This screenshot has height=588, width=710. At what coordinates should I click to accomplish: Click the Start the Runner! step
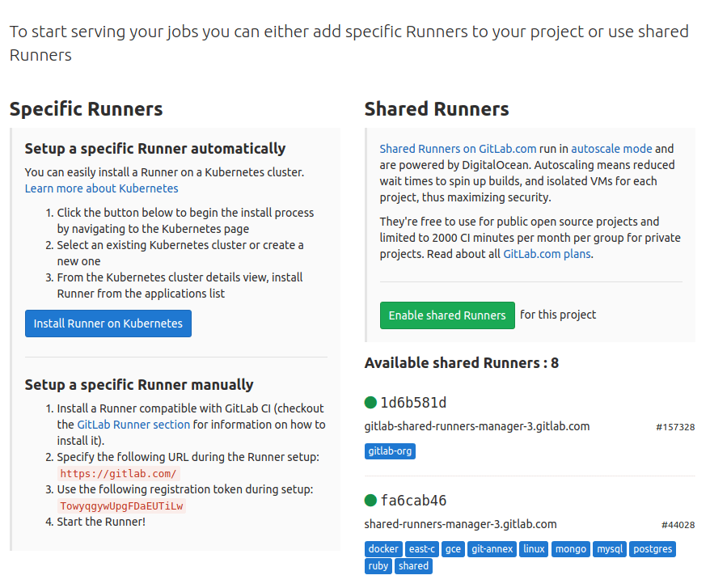(x=101, y=522)
